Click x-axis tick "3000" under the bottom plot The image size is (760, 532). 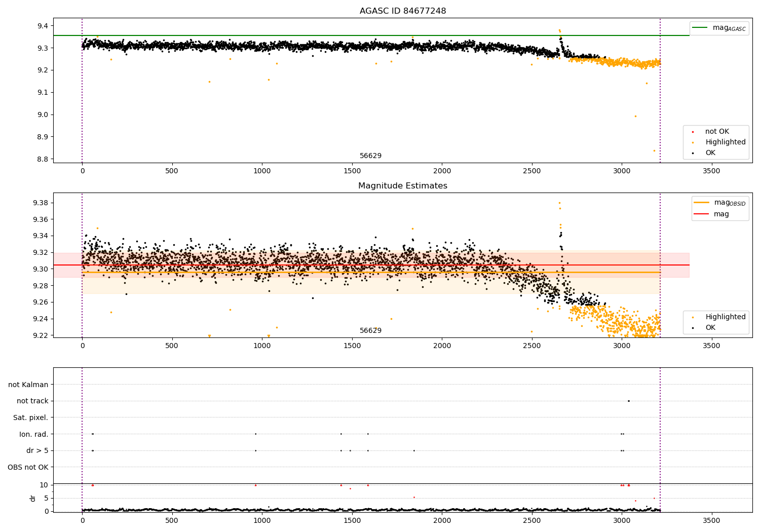click(622, 520)
